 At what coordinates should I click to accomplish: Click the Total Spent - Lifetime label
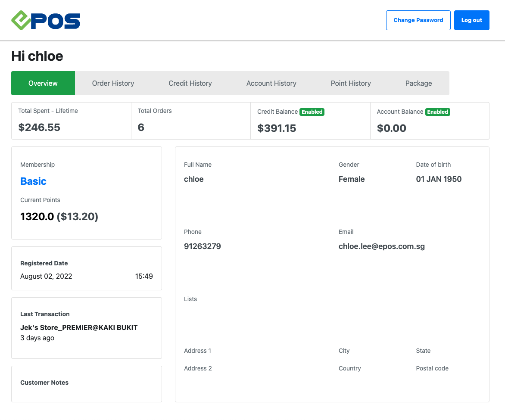[48, 111]
